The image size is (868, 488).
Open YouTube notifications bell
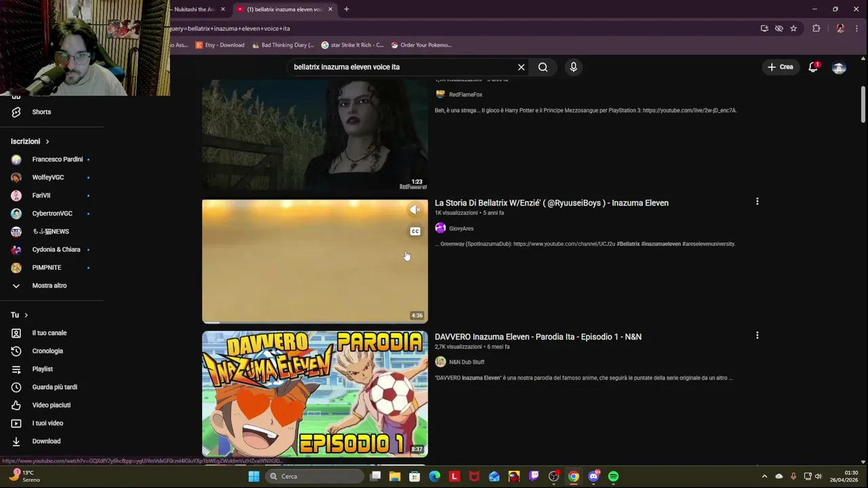click(x=813, y=67)
